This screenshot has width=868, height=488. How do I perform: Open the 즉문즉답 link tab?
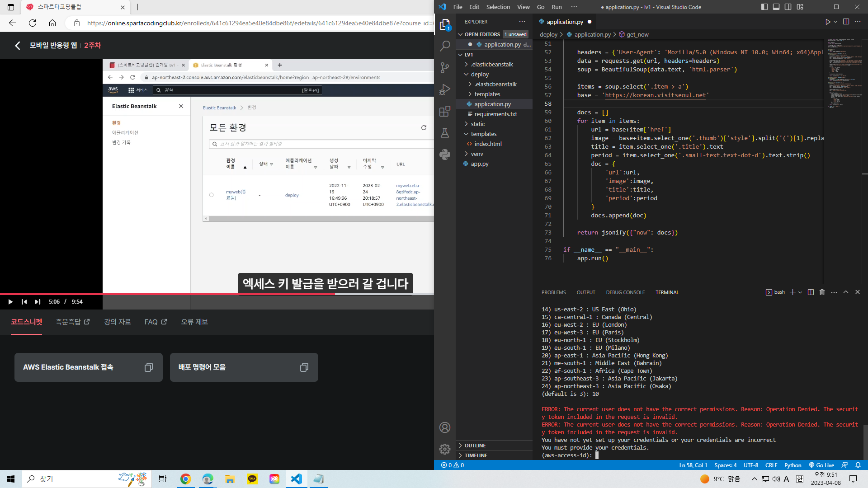pyautogui.click(x=73, y=322)
